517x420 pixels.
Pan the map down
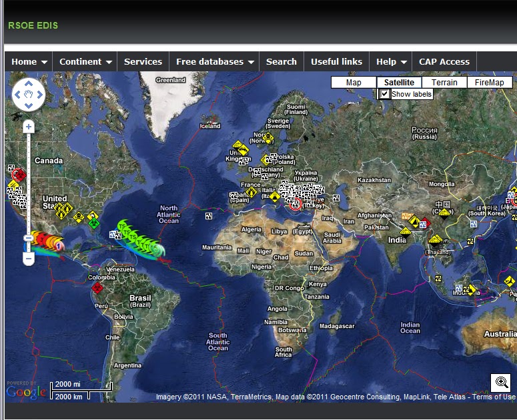pyautogui.click(x=29, y=106)
